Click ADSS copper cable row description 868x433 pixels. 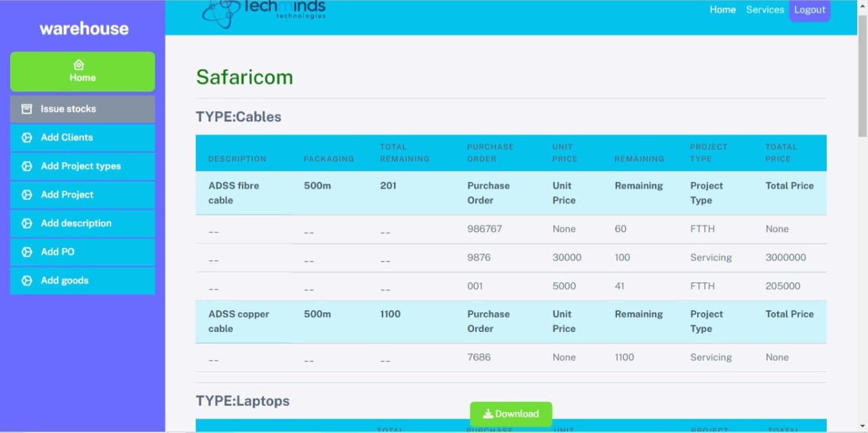(x=239, y=321)
